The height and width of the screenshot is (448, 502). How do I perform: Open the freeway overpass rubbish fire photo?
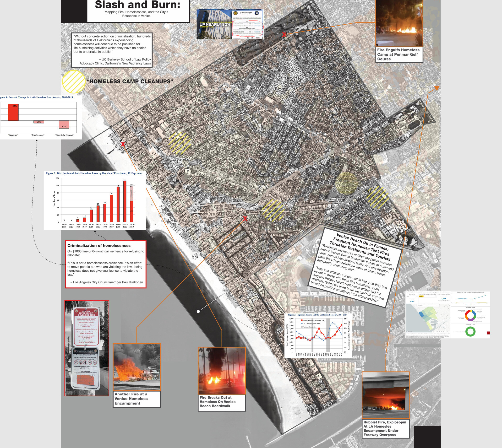386,395
